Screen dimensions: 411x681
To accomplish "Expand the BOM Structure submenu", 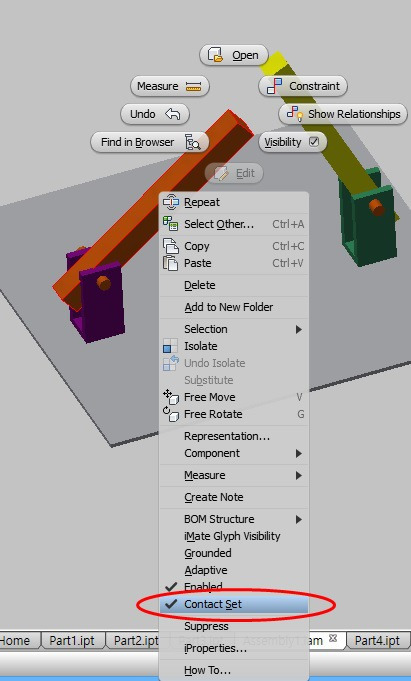I will click(x=234, y=519).
